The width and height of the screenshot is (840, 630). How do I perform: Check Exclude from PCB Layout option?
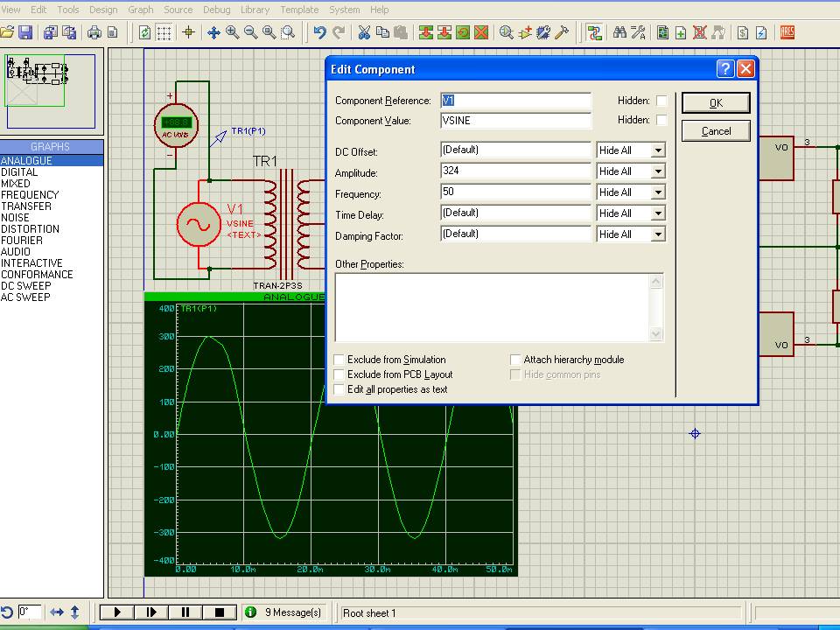(x=339, y=374)
